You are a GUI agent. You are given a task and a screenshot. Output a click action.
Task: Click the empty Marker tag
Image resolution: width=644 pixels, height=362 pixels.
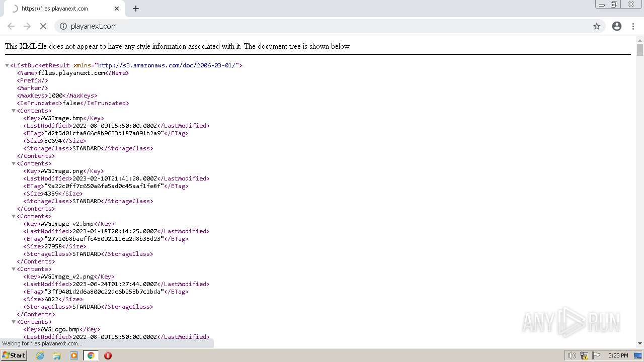[x=33, y=88]
